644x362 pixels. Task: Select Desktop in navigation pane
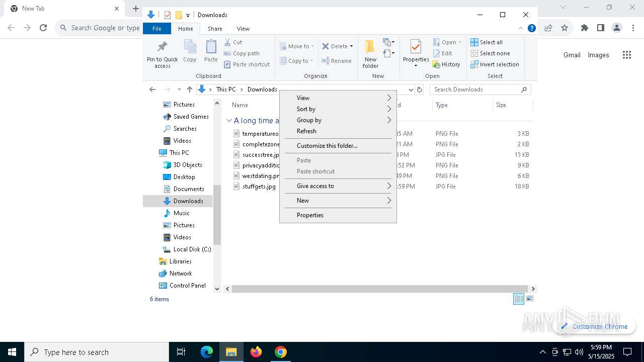(179, 177)
